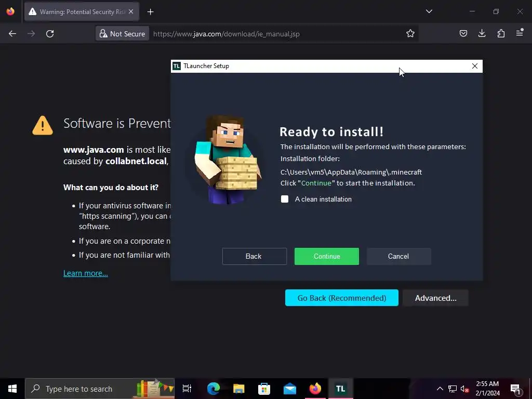Launch Microsoft Edge from the taskbar
532x399 pixels.
214,389
